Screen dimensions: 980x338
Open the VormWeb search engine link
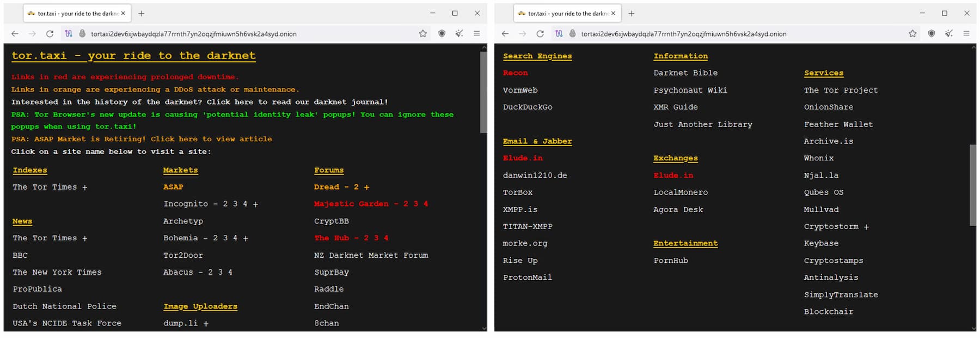coord(520,90)
